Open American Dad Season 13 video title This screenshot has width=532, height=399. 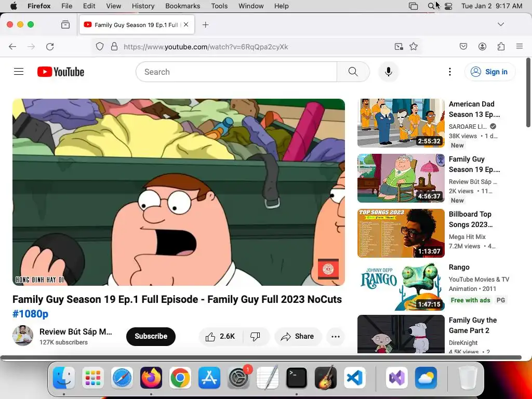point(474,109)
